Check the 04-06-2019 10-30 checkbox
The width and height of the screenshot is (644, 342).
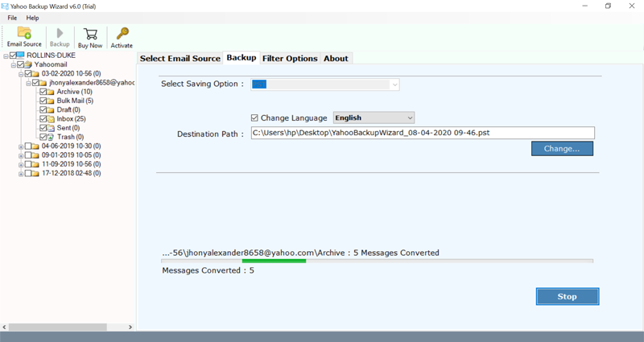pos(28,146)
